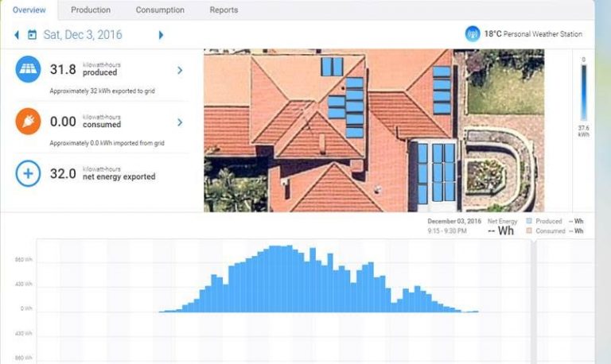
Task: Click the net energy plus circle icon
Action: coord(28,173)
